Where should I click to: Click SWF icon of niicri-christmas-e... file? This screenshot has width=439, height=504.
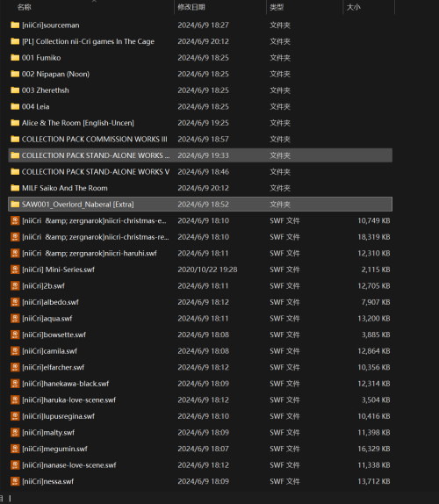click(15, 220)
